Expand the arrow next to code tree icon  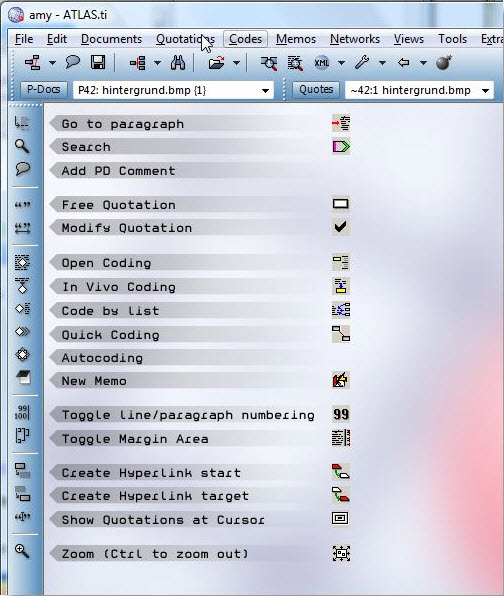157,63
